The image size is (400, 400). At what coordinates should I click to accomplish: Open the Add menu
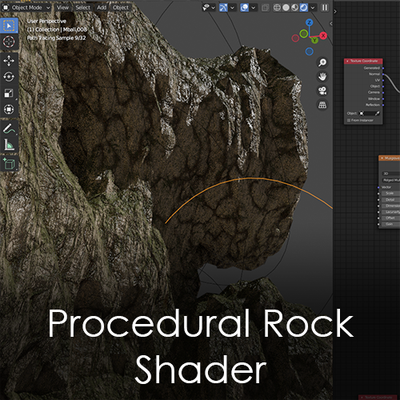pos(102,7)
